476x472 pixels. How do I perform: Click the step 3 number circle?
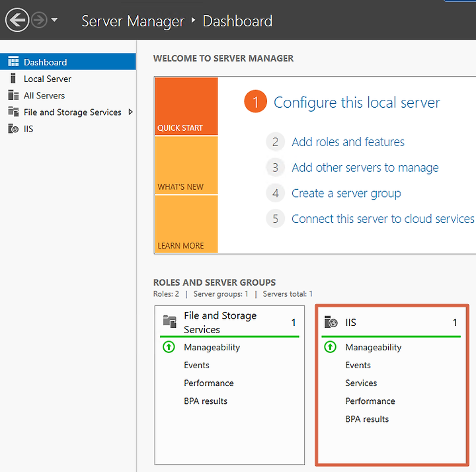275,167
